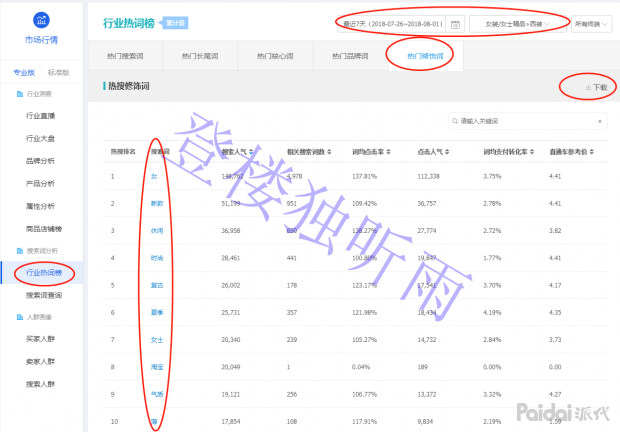Click the 行业洞察 section header
620x432 pixels.
39,94
